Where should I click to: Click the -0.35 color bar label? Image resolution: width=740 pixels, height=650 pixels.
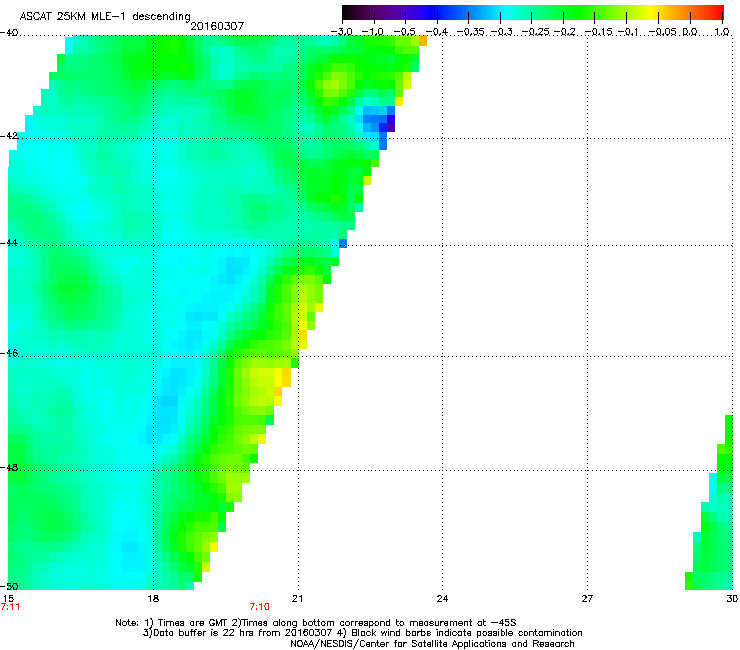pyautogui.click(x=470, y=32)
